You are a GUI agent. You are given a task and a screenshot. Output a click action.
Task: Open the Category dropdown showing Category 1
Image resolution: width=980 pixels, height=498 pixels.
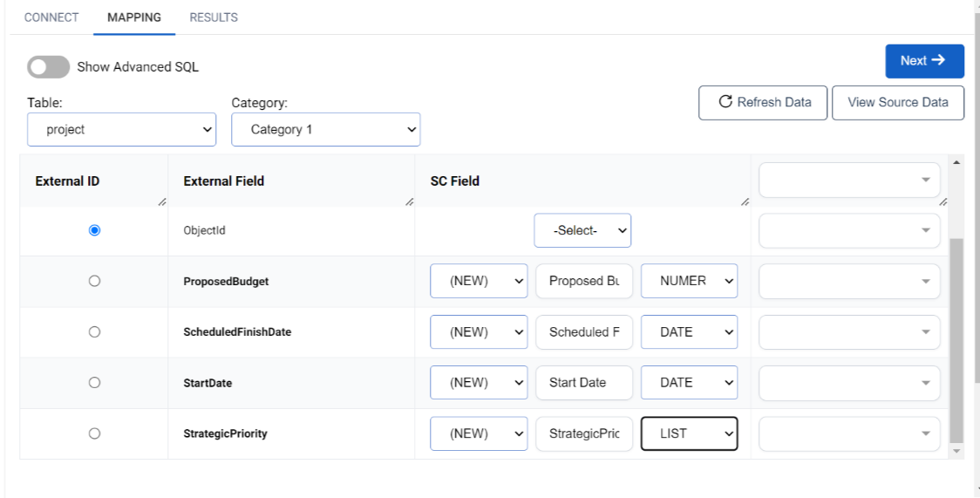coord(325,129)
